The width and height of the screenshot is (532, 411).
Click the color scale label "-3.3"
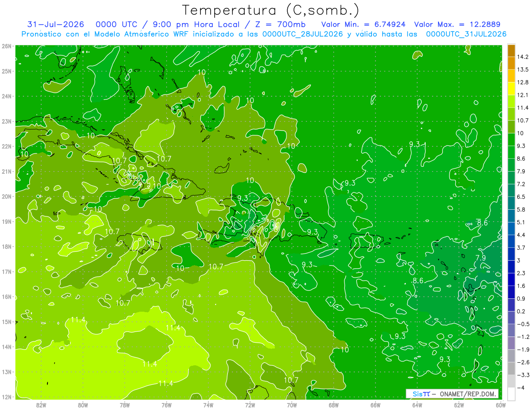(523, 375)
